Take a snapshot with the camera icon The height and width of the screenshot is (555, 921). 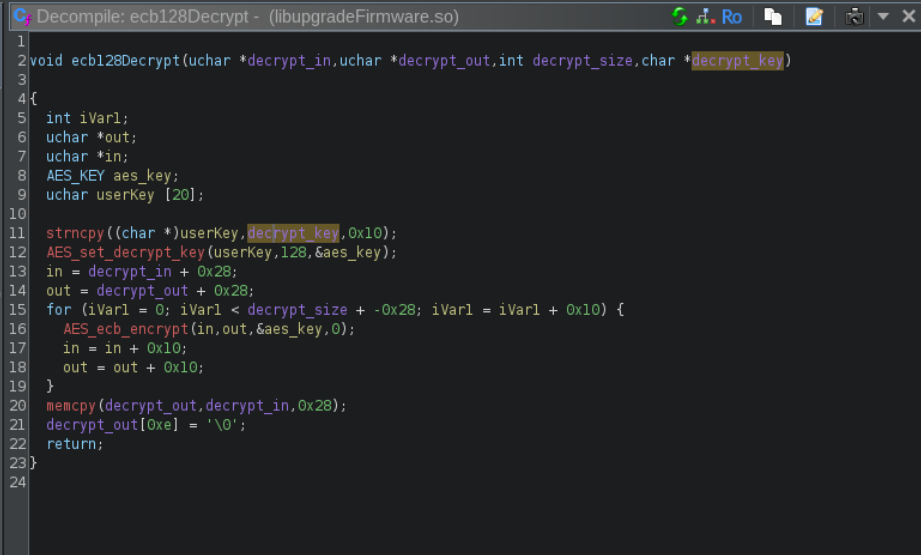coord(855,16)
